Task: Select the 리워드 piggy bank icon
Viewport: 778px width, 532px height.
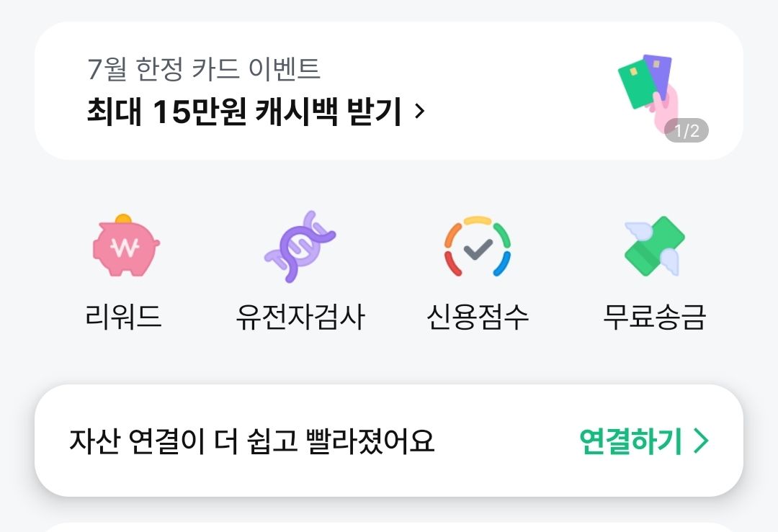Action: click(x=126, y=248)
